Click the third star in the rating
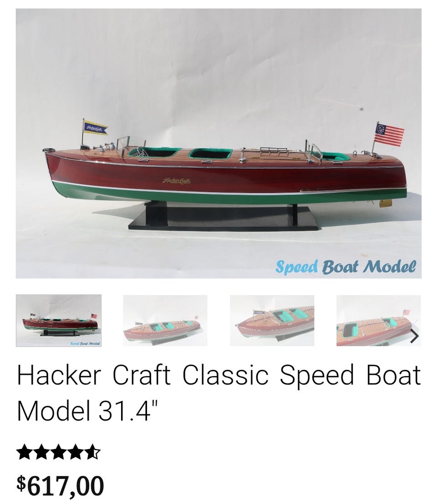The height and width of the screenshot is (504, 437). 59,452
